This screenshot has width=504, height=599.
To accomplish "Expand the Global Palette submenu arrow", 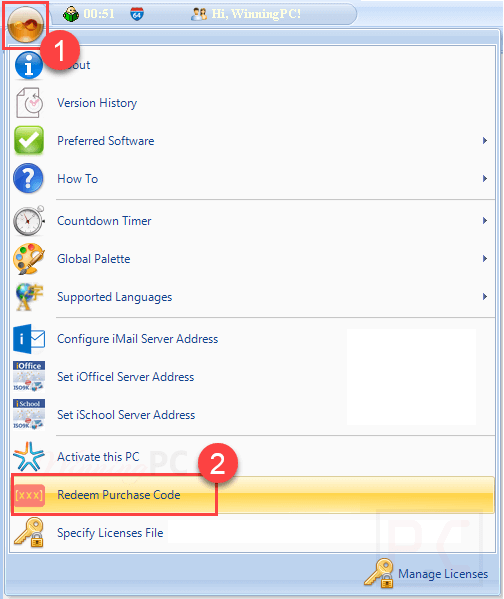I will tap(485, 259).
